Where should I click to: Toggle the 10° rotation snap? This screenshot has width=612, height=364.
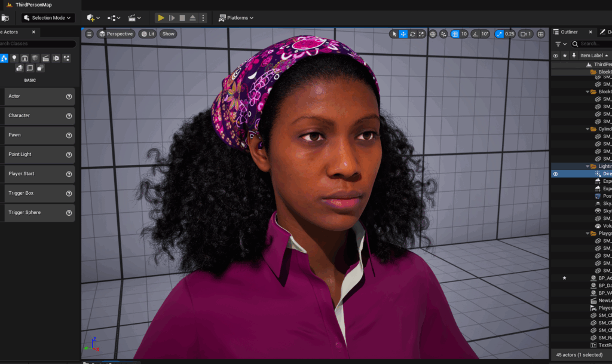tap(485, 33)
